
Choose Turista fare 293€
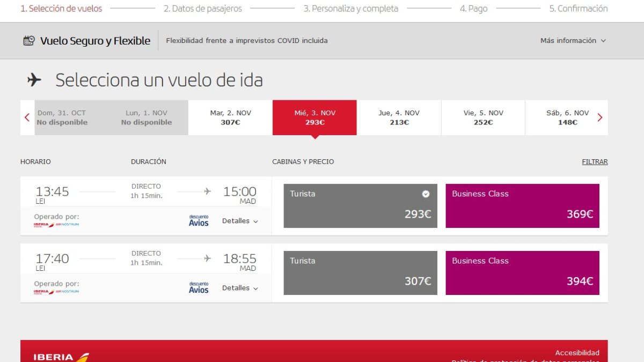pyautogui.click(x=360, y=206)
